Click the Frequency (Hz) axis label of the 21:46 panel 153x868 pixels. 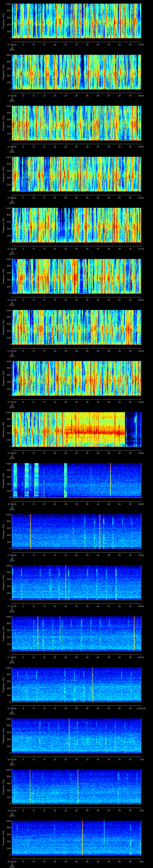tap(4, 21)
